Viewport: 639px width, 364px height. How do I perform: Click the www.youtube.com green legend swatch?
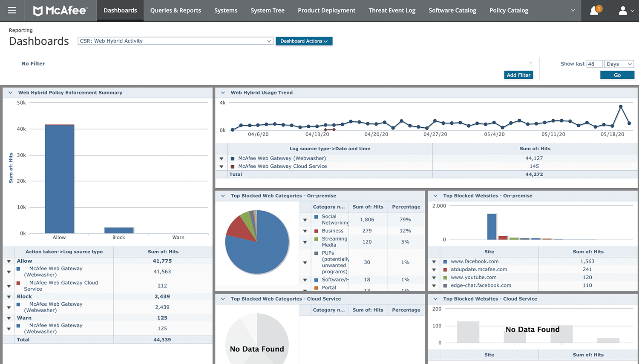tap(445, 278)
